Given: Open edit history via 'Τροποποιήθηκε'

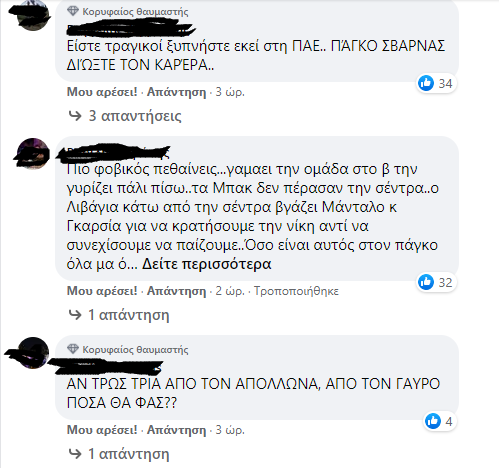Looking at the screenshot, I should tap(296, 291).
